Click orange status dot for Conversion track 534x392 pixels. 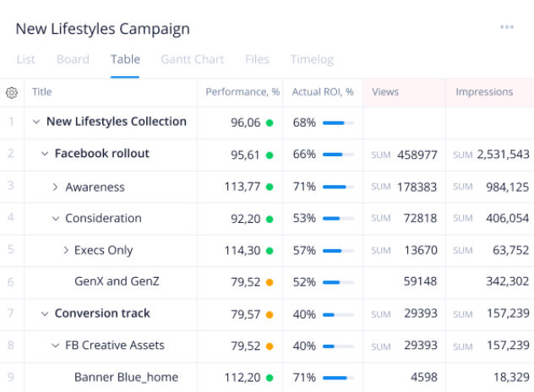click(x=270, y=314)
